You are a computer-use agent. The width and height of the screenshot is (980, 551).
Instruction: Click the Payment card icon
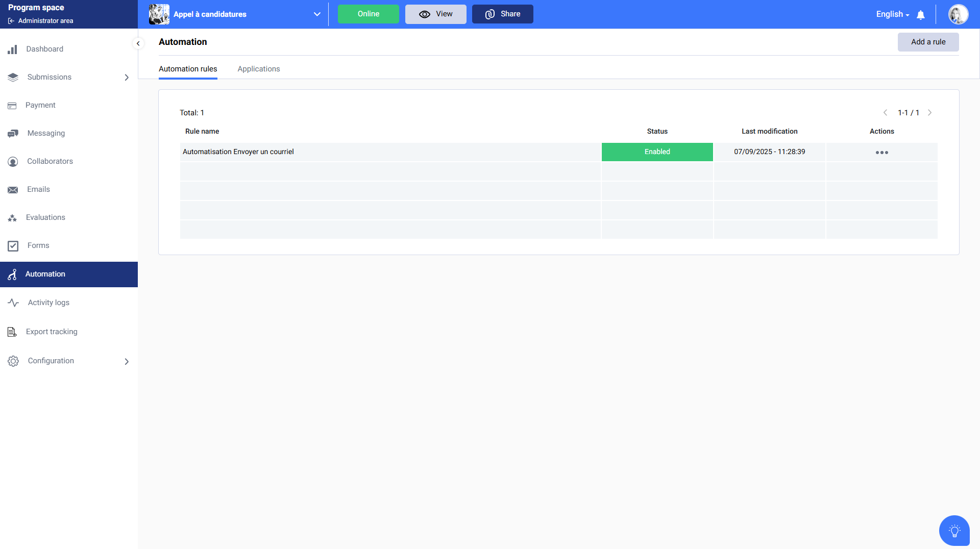(12, 106)
